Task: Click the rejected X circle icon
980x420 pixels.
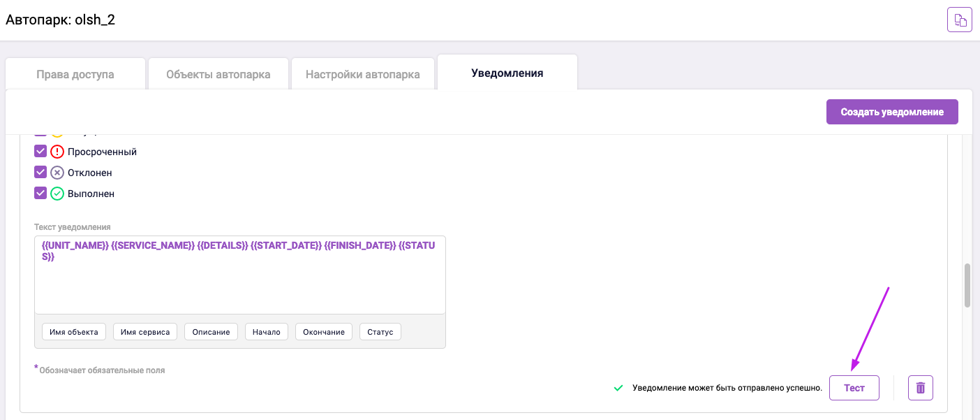Action: pyautogui.click(x=57, y=173)
